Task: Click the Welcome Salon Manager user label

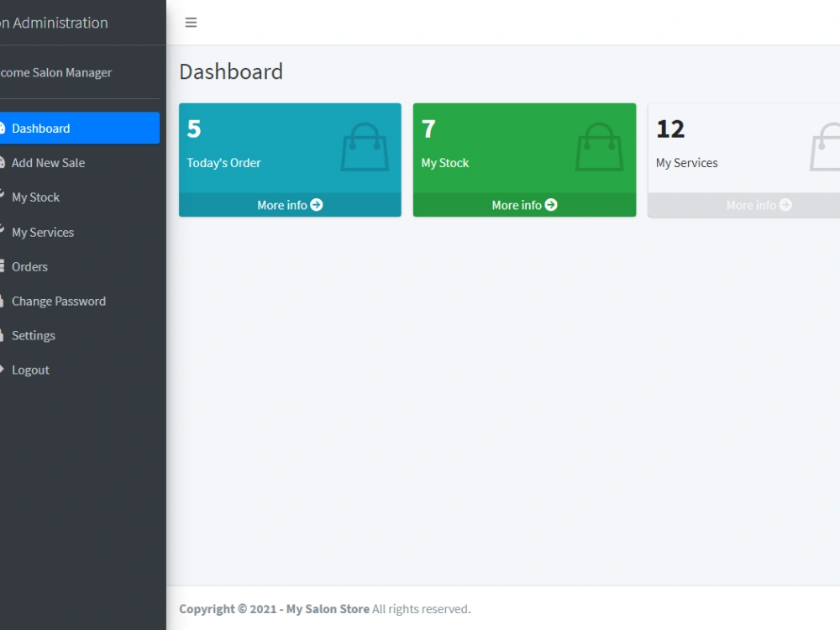Action: click(55, 72)
